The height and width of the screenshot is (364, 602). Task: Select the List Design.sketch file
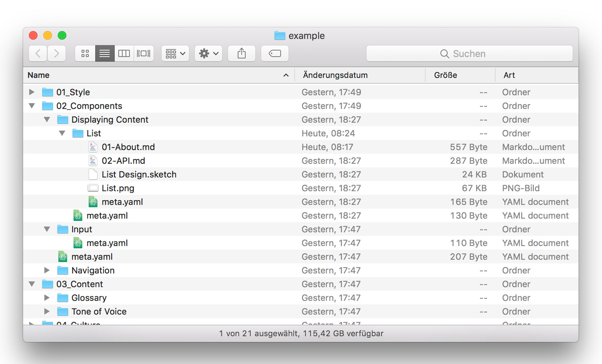139,175
